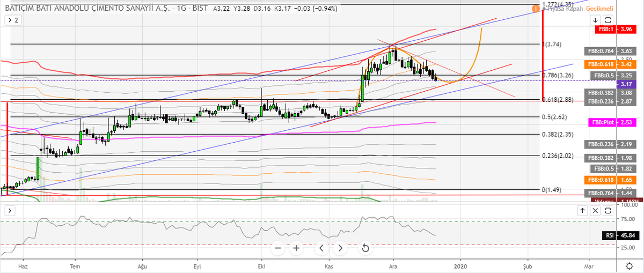The height and width of the screenshot is (273, 644).
Task: Click the current price 3.17 label
Action: pyautogui.click(x=627, y=84)
